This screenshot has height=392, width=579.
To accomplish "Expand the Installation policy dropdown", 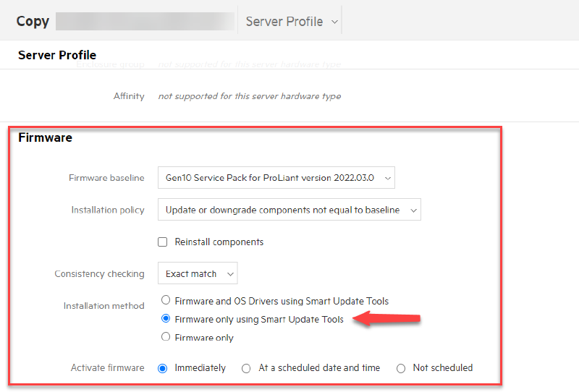I will point(289,210).
